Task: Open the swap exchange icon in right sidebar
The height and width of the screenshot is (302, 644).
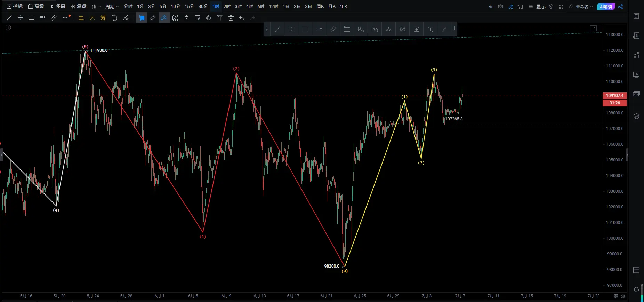Action: 636,116
